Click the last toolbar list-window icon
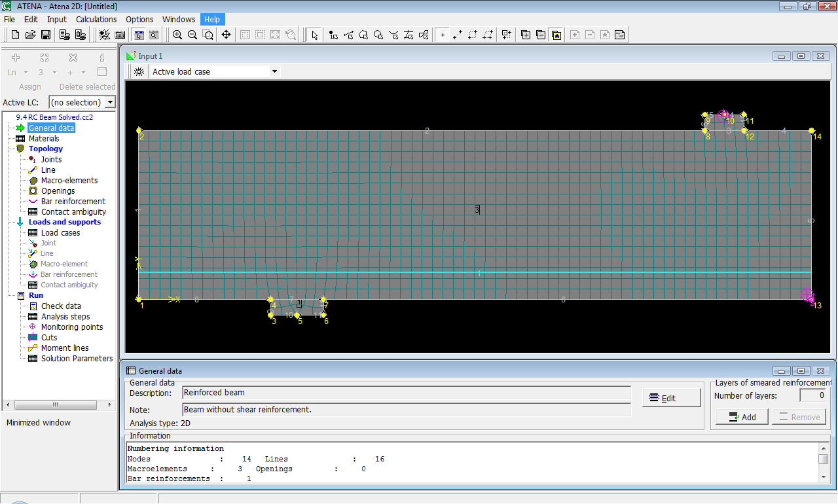Image resolution: width=838 pixels, height=504 pixels. (x=620, y=35)
